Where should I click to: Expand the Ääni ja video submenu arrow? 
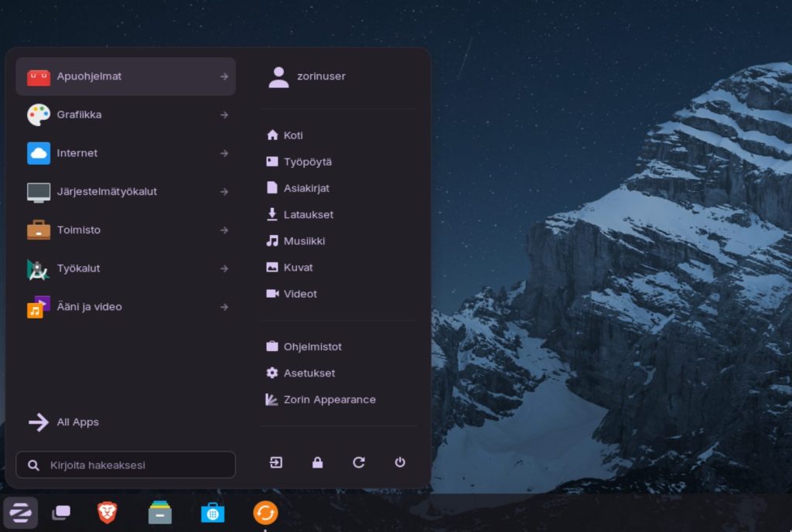click(224, 307)
